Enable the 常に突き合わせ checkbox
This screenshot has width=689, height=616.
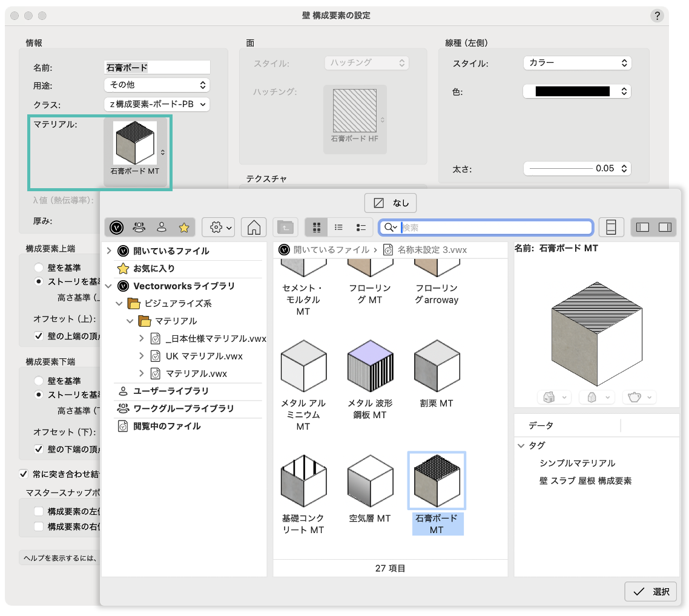[24, 473]
